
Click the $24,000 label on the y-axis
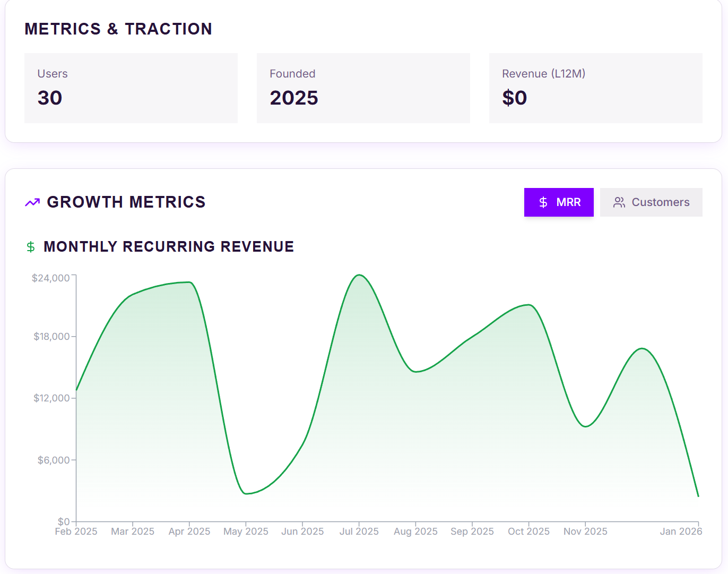pos(51,277)
